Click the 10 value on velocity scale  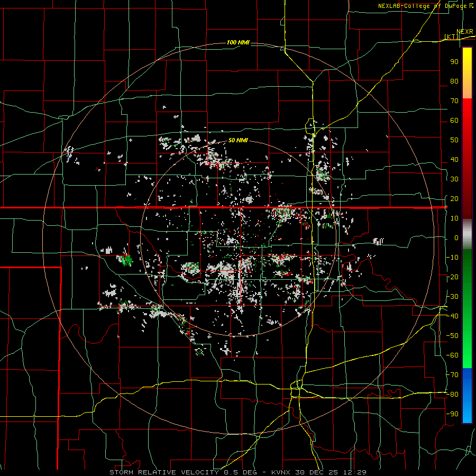pos(454,218)
